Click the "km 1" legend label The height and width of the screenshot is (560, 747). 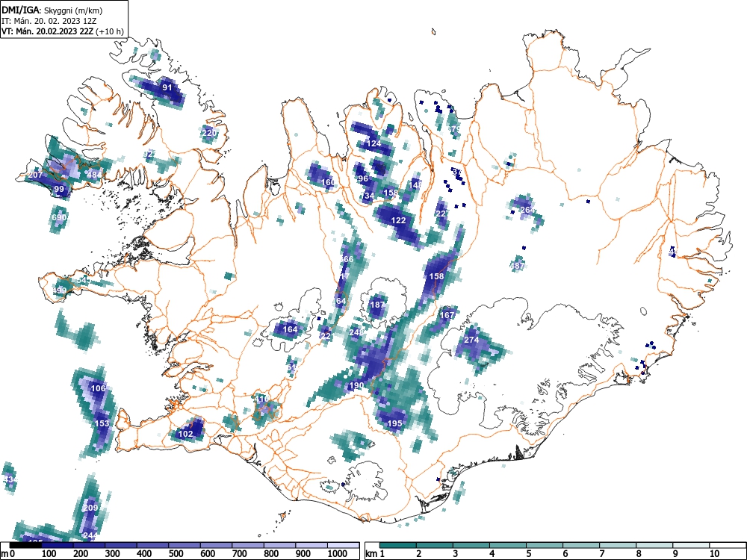tap(375, 554)
